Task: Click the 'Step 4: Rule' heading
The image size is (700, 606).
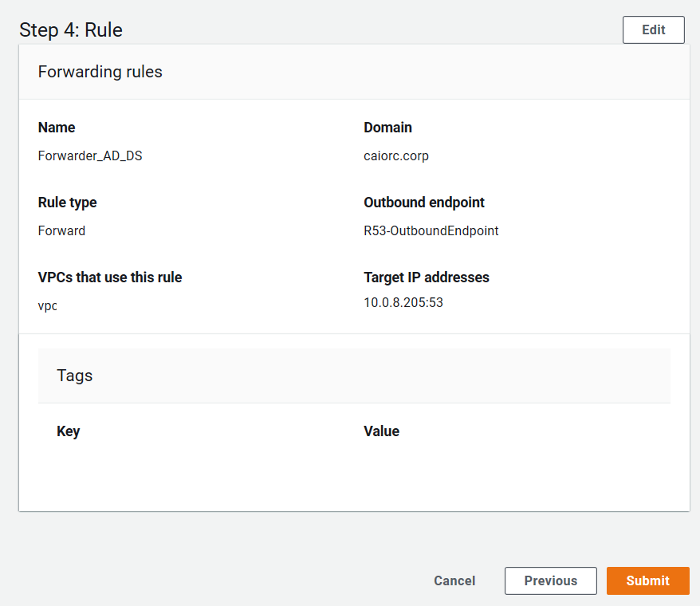Action: pyautogui.click(x=71, y=30)
